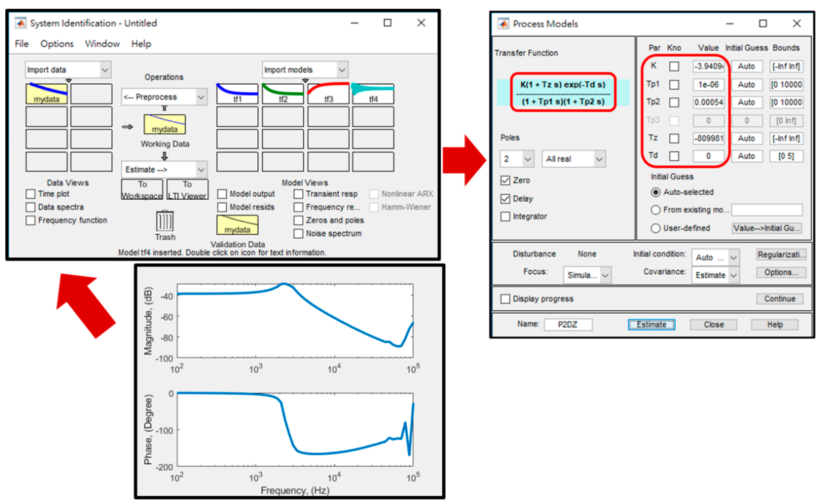Image resolution: width=822 pixels, height=504 pixels.
Task: Enable the Time plot checkbox
Action: coord(30,194)
